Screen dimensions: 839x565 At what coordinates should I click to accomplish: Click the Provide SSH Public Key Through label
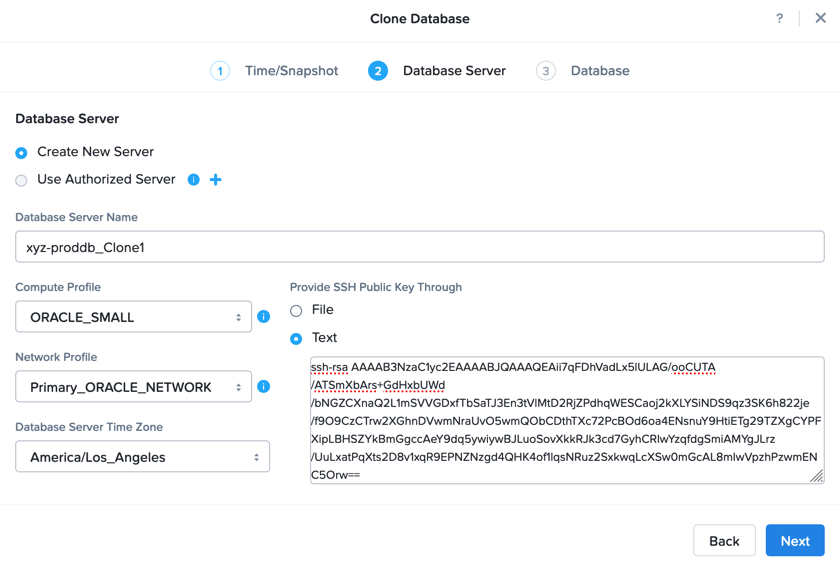[x=376, y=287]
